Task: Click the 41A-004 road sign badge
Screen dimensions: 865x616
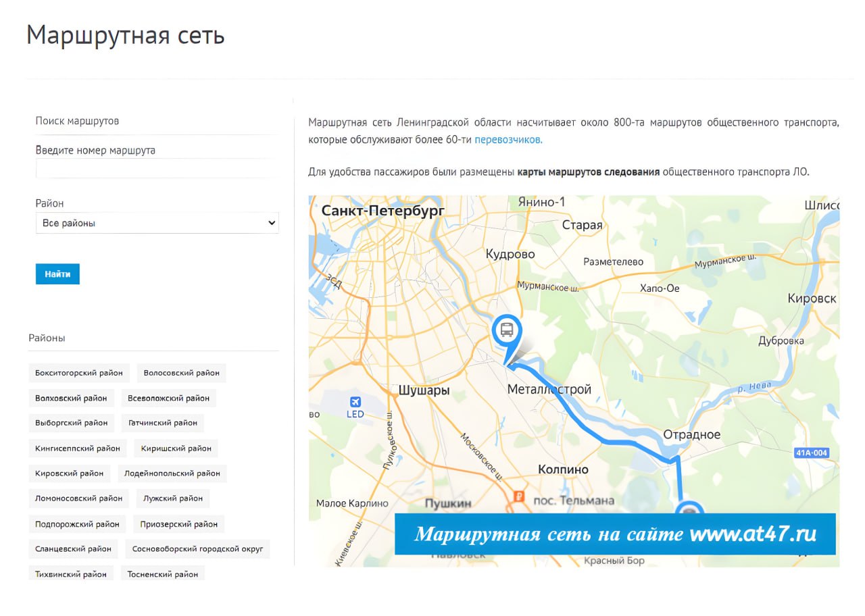Action: [812, 453]
